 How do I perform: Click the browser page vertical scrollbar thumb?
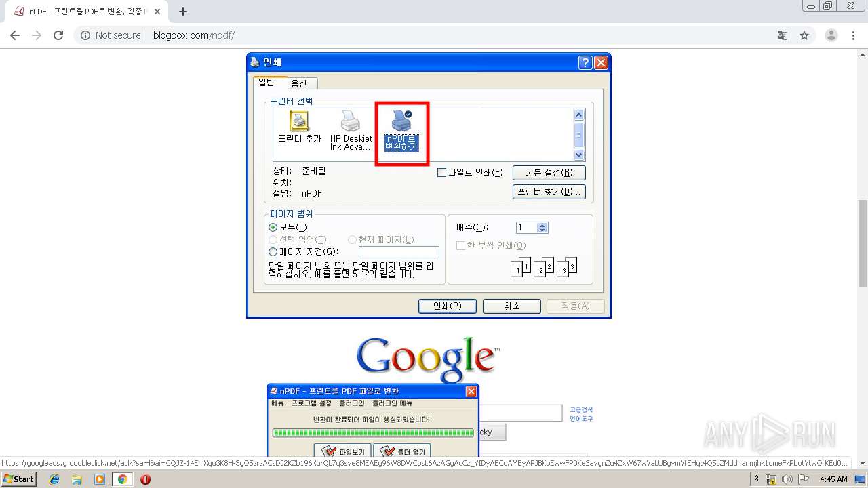(x=863, y=244)
